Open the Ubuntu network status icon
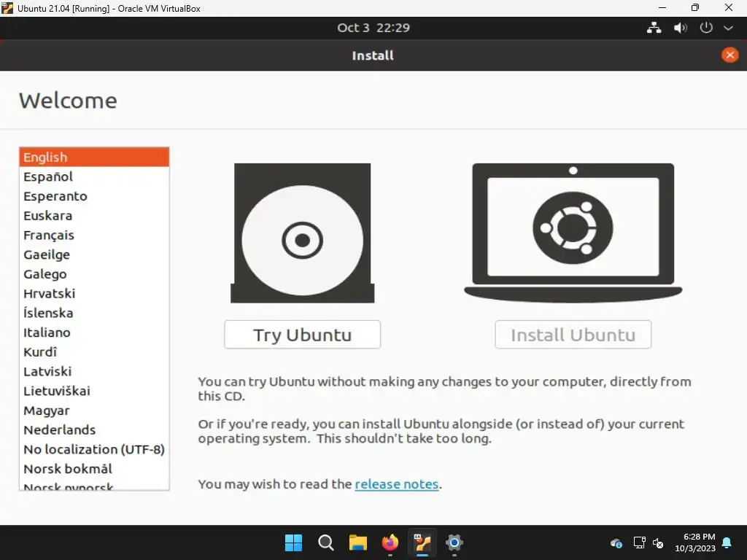This screenshot has width=747, height=560. tap(654, 28)
